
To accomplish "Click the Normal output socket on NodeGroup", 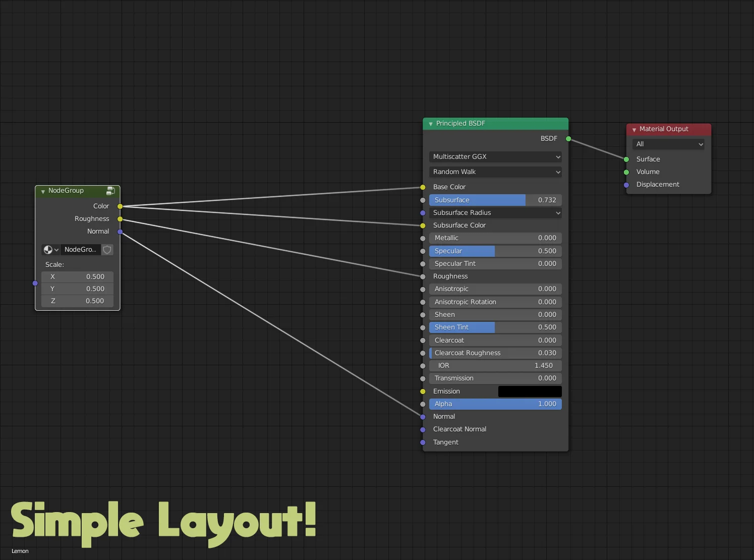I will tap(120, 232).
